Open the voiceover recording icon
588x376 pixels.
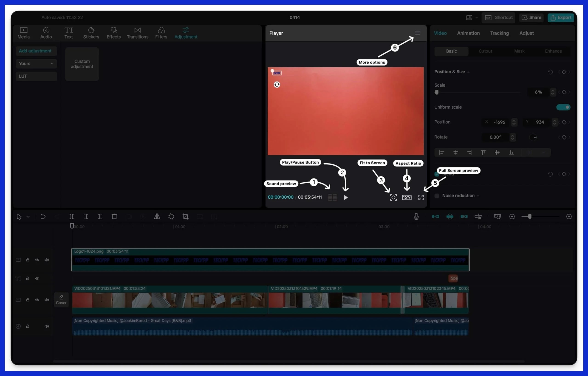(x=416, y=216)
